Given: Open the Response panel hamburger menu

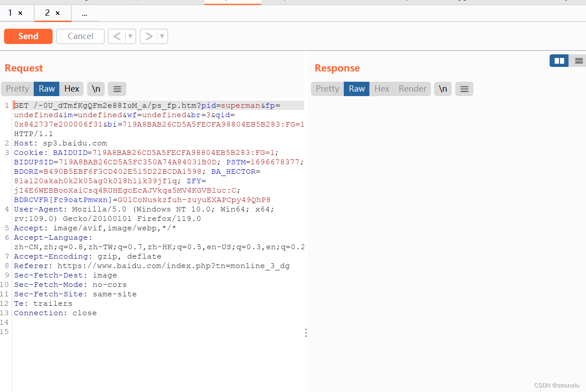Looking at the screenshot, I should coord(465,89).
